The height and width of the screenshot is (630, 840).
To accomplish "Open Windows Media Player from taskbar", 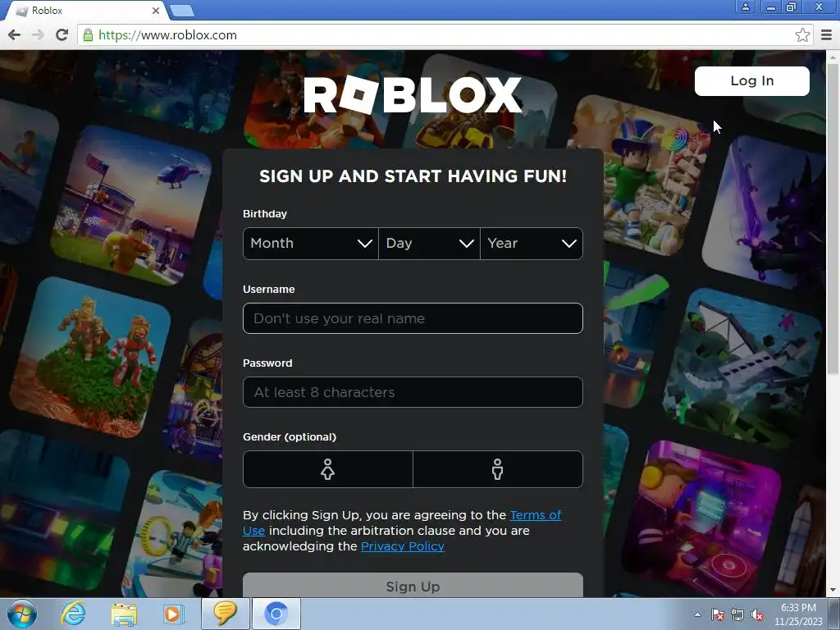I will pyautogui.click(x=173, y=614).
